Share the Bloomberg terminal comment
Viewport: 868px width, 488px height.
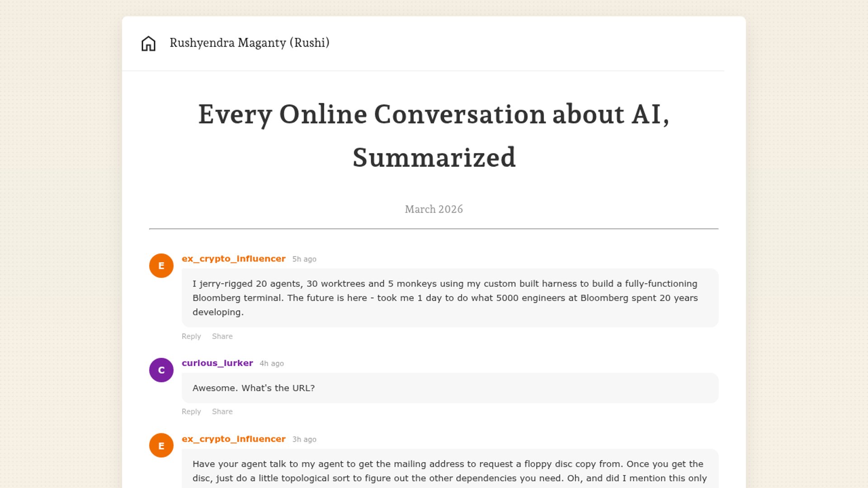click(222, 337)
